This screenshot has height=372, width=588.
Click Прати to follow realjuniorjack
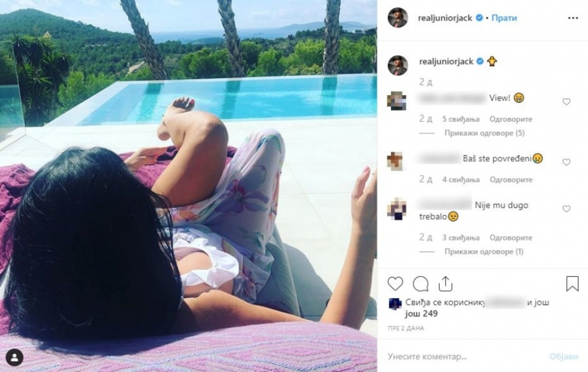(504, 18)
